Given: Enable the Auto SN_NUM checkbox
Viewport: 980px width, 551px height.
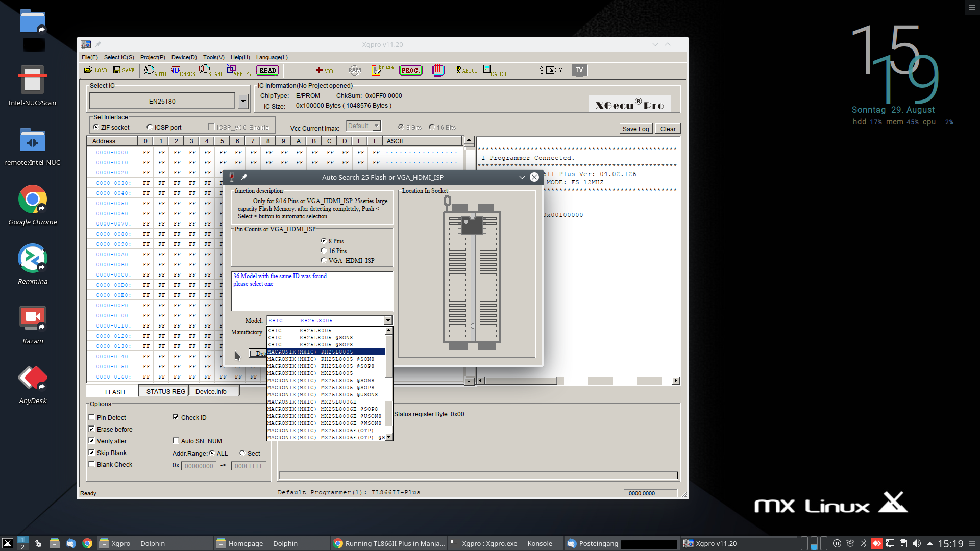Looking at the screenshot, I should click(176, 441).
